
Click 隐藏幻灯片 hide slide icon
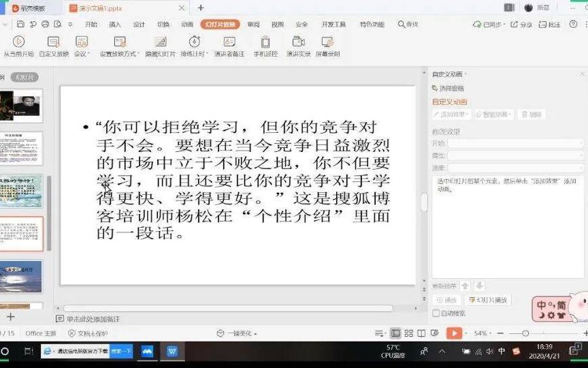point(160,42)
